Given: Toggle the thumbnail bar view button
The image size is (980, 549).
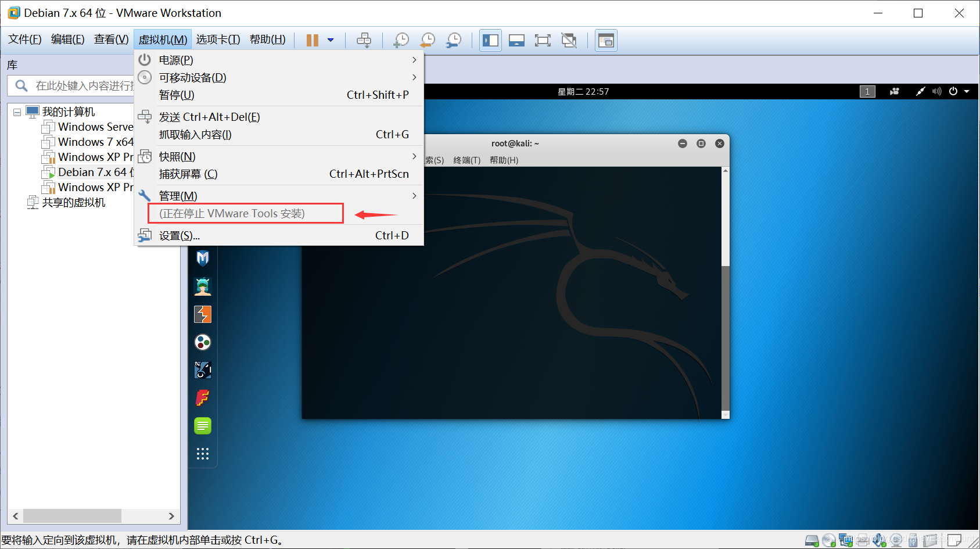Looking at the screenshot, I should [x=516, y=40].
